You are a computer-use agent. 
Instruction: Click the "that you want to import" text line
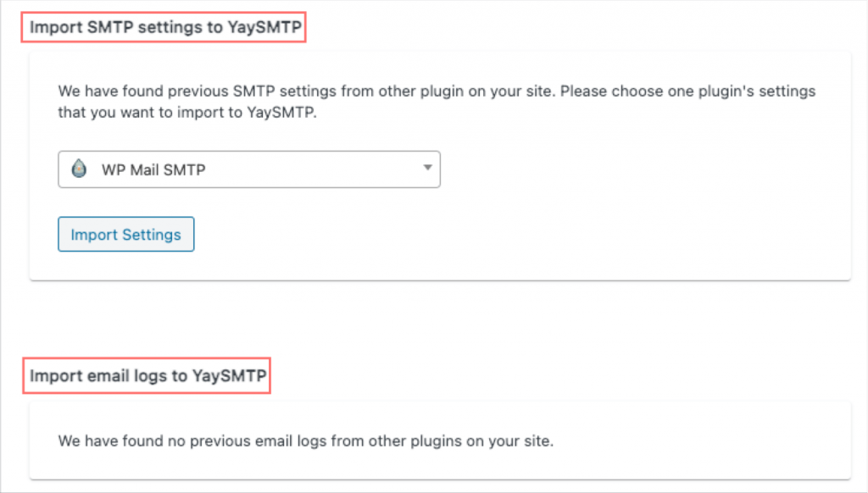[x=186, y=113]
